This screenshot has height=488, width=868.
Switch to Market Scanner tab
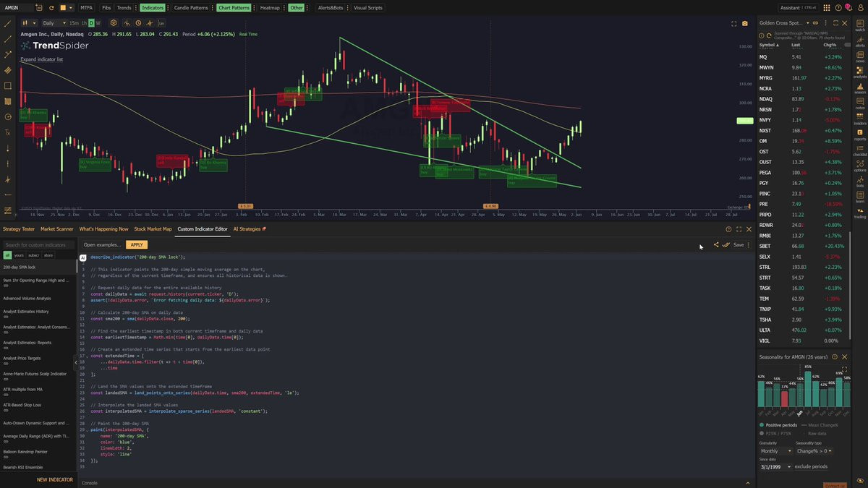tap(56, 228)
